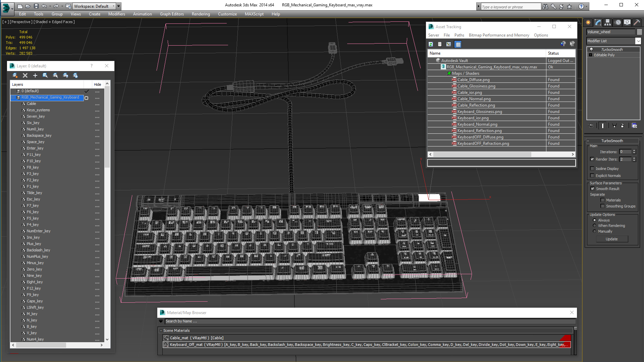Click Delete layer X icon
The image size is (644, 362).
25,75
